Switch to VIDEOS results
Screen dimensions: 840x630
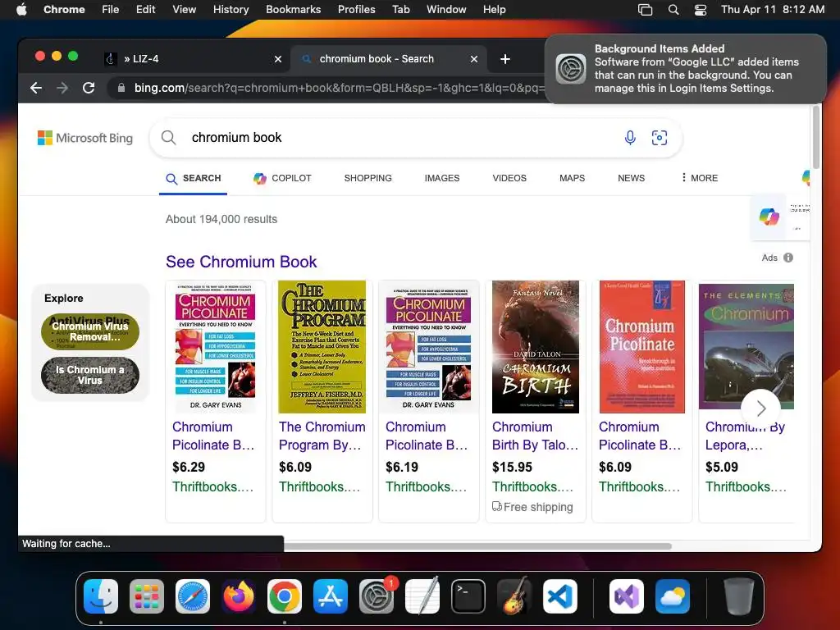[x=509, y=178]
